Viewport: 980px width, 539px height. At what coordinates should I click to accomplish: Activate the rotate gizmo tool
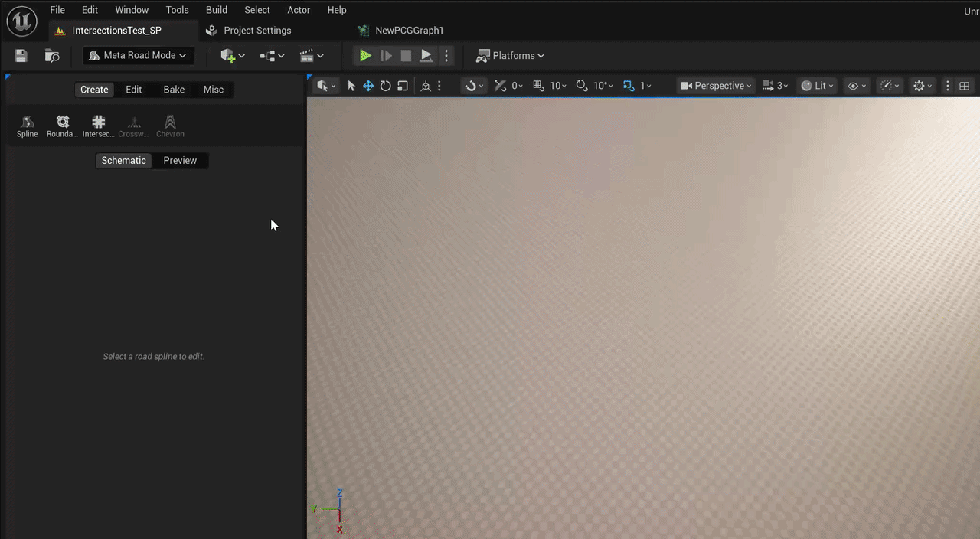[x=386, y=86]
